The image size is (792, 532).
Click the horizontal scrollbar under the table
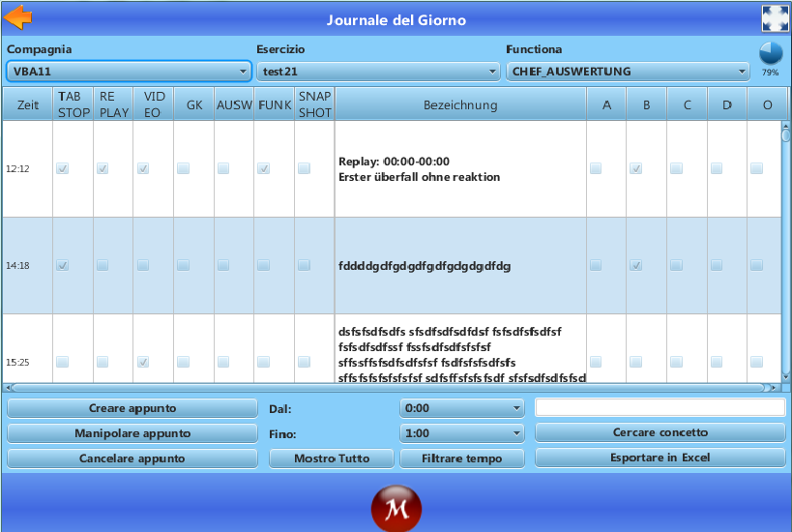387,387
